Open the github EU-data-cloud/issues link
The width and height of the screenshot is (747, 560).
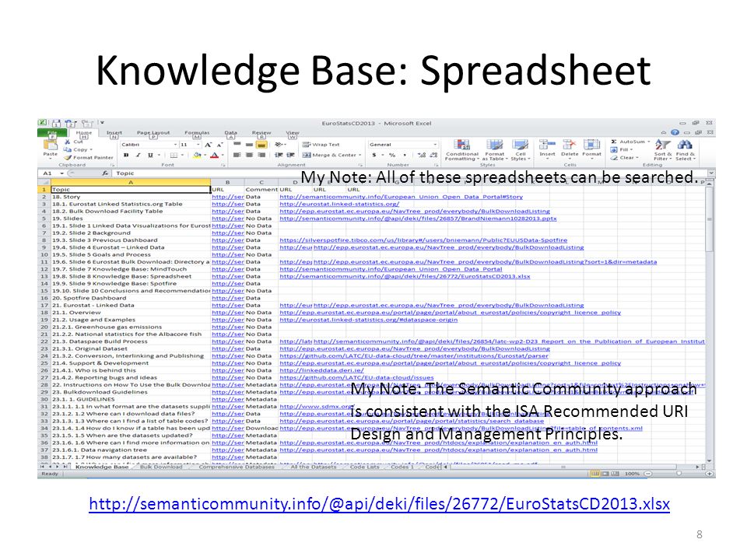(356, 377)
